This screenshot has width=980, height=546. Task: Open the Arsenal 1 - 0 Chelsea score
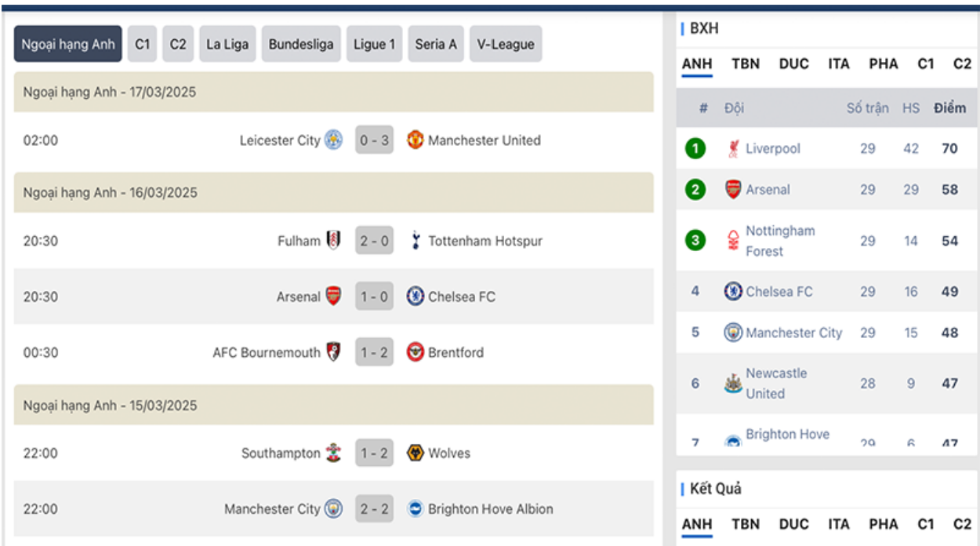pyautogui.click(x=374, y=297)
